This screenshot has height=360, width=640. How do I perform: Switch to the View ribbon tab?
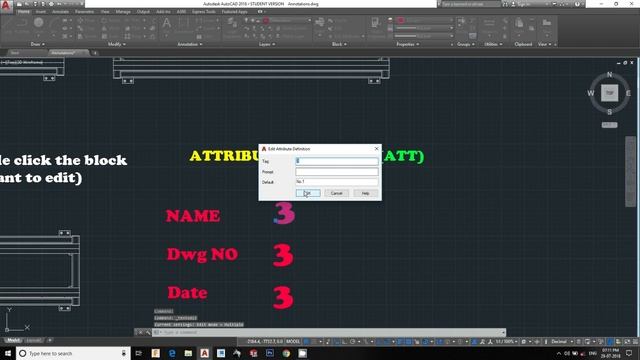click(105, 11)
